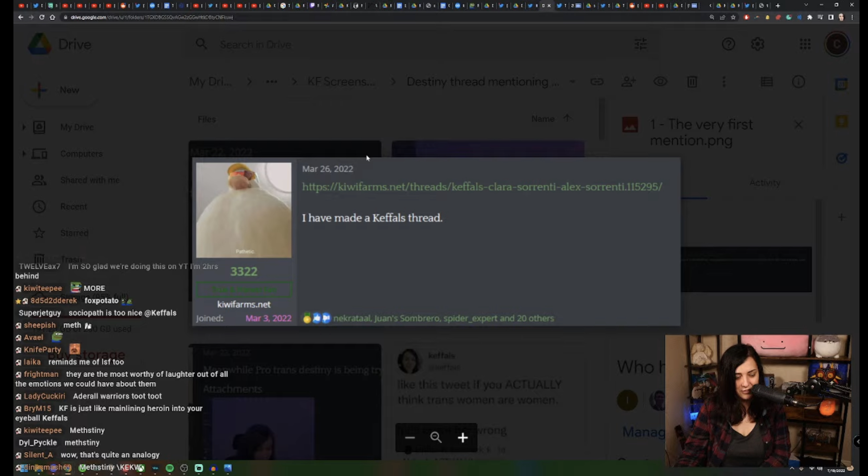Click My Dri... breadcrumb

pos(210,82)
